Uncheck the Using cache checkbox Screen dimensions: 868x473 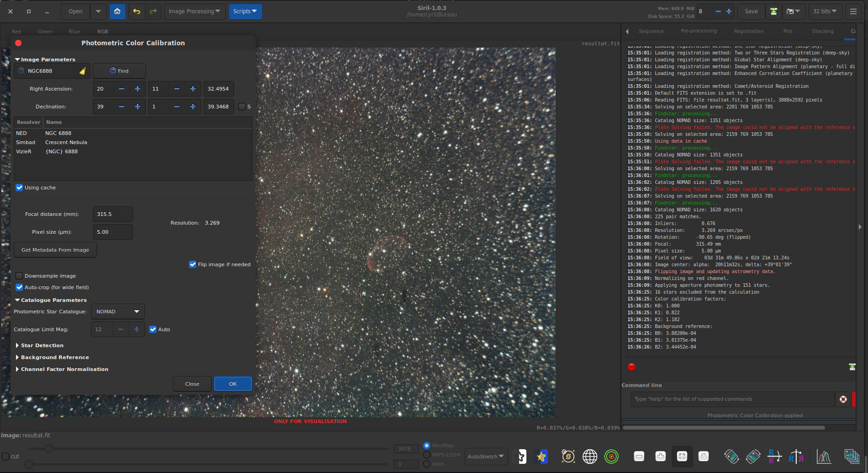(x=19, y=188)
